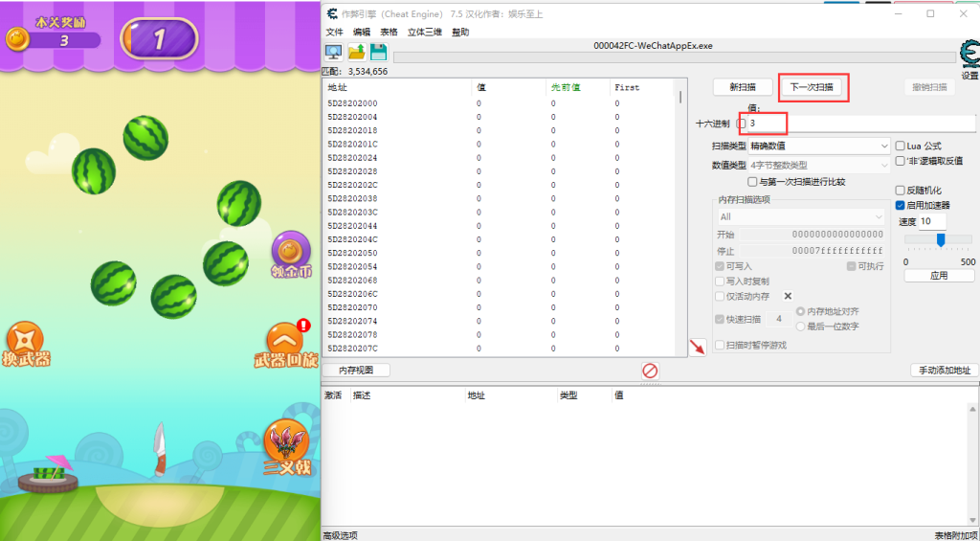
Task: Click the X beside active-memory-only option
Action: coord(789,297)
